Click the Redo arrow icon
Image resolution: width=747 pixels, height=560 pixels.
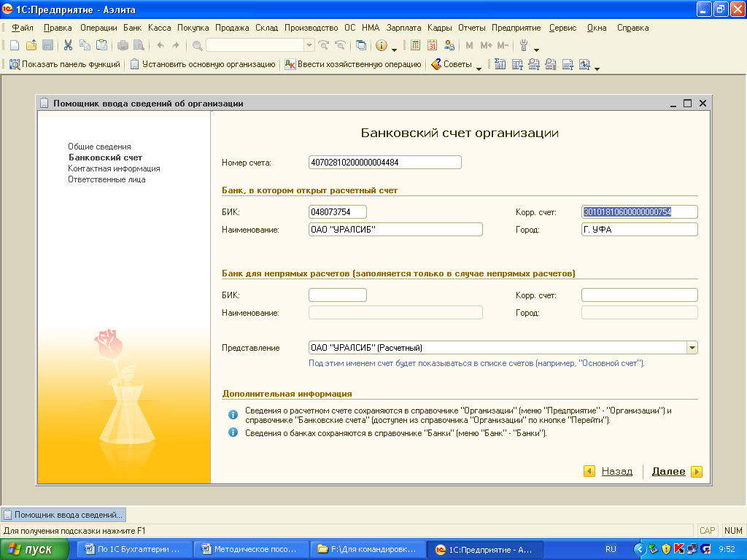176,45
